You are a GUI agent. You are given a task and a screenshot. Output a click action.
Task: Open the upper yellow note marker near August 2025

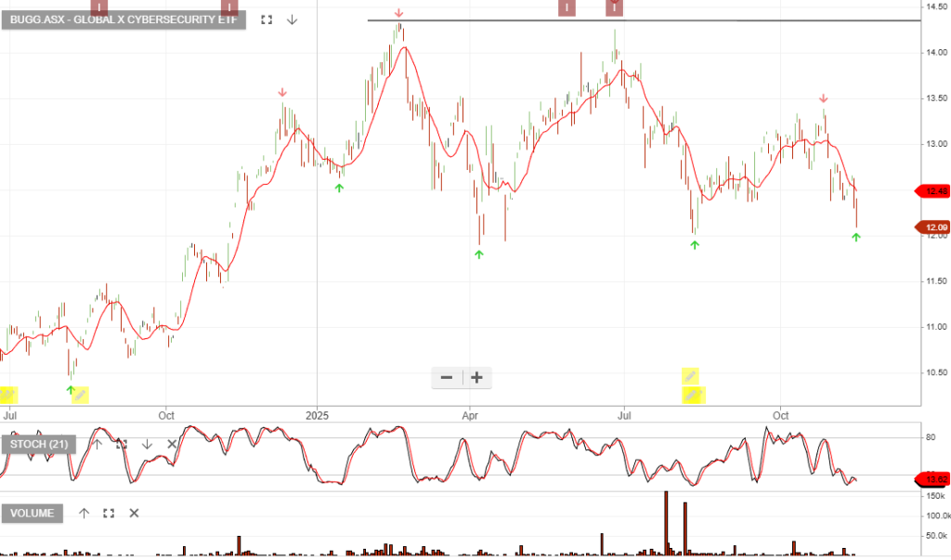(x=690, y=376)
